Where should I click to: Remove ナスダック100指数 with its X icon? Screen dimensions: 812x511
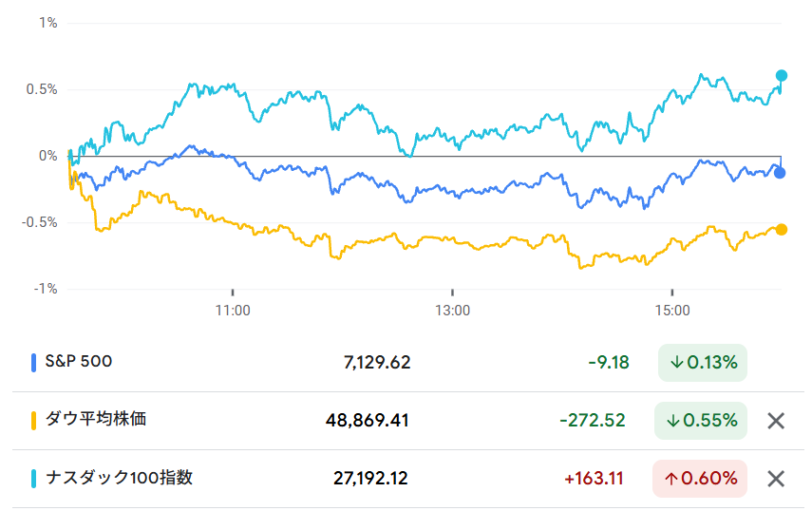tap(776, 479)
